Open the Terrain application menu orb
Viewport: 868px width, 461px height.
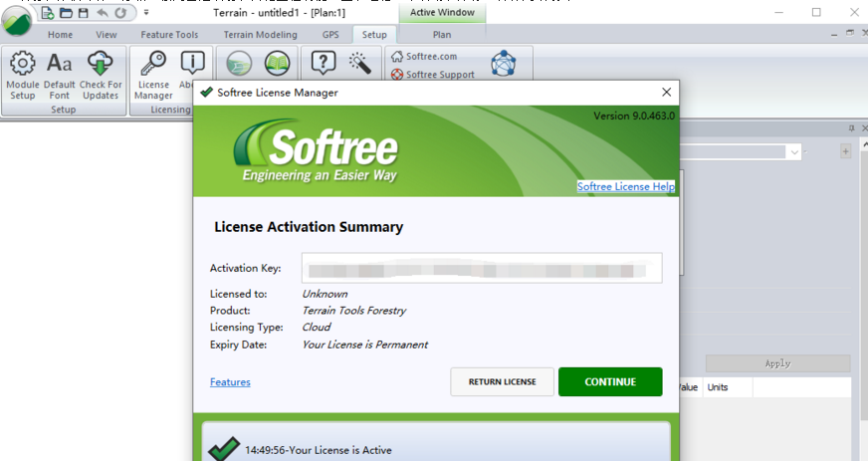[17, 21]
